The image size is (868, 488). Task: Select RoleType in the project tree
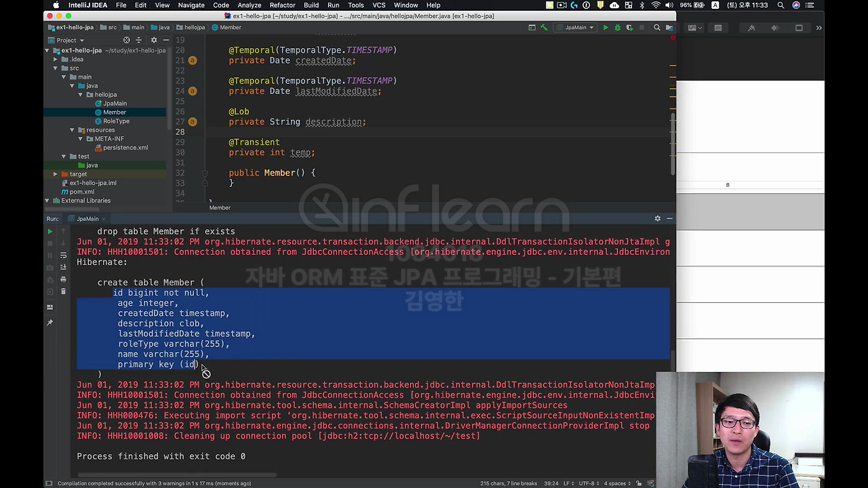click(x=116, y=121)
